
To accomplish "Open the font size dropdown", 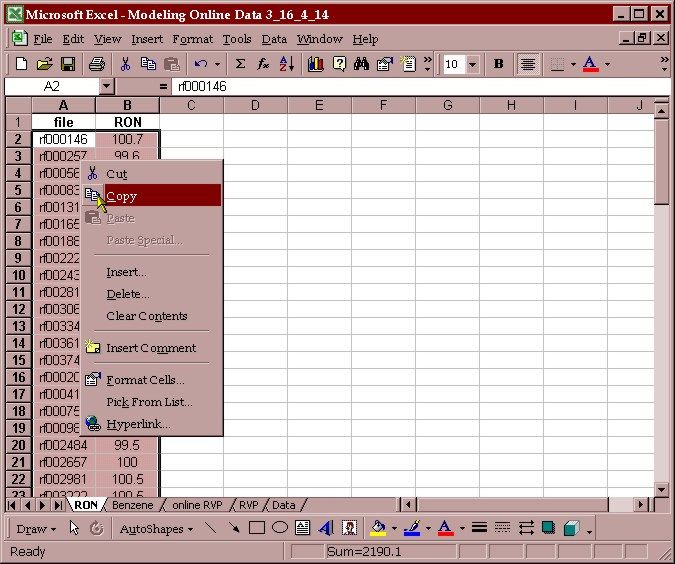I will point(472,65).
